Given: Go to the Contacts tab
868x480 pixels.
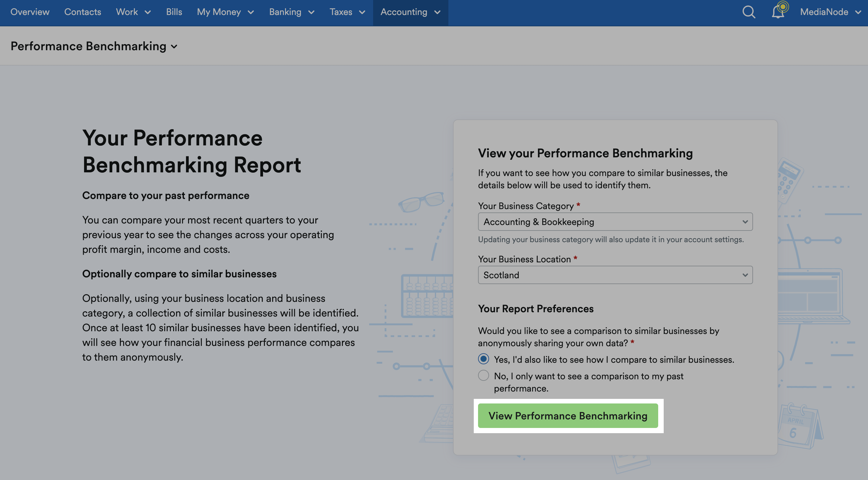Looking at the screenshot, I should pyautogui.click(x=83, y=12).
